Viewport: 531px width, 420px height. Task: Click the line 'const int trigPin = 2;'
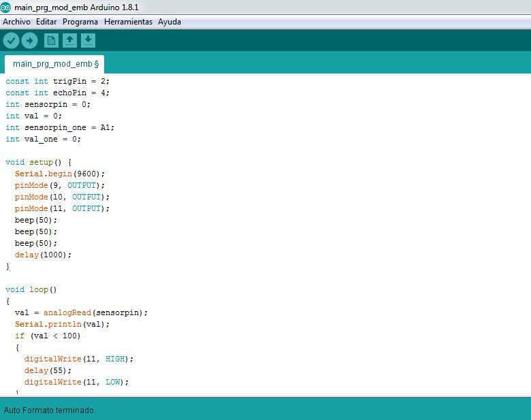tap(57, 81)
